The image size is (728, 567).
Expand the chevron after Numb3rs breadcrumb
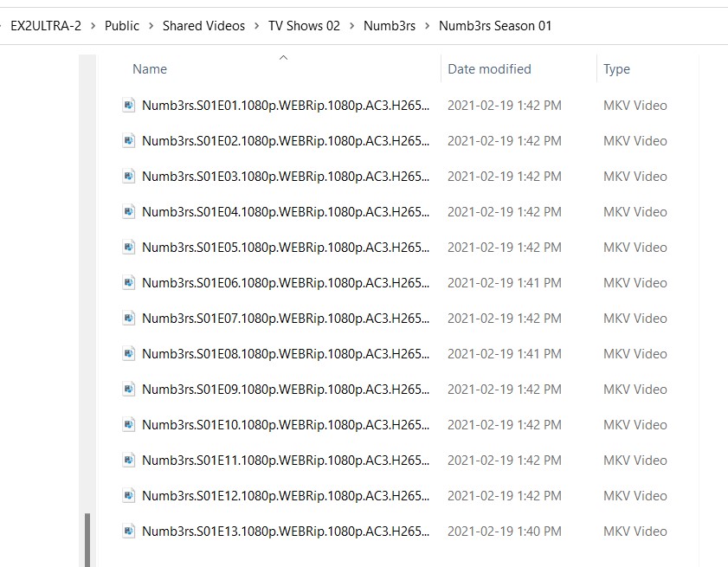pyautogui.click(x=427, y=26)
